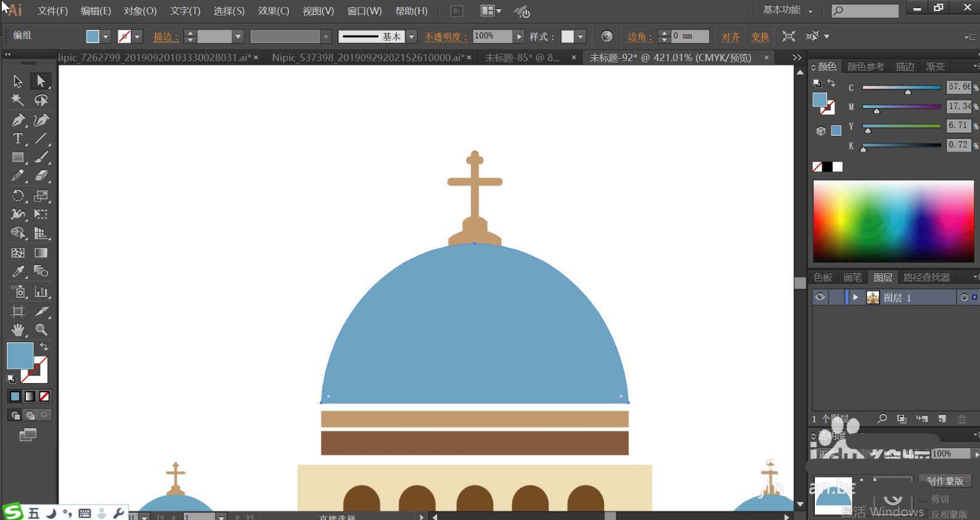Swap fill and stroke in toolbox
Image resolution: width=980 pixels, height=520 pixels.
pos(44,347)
